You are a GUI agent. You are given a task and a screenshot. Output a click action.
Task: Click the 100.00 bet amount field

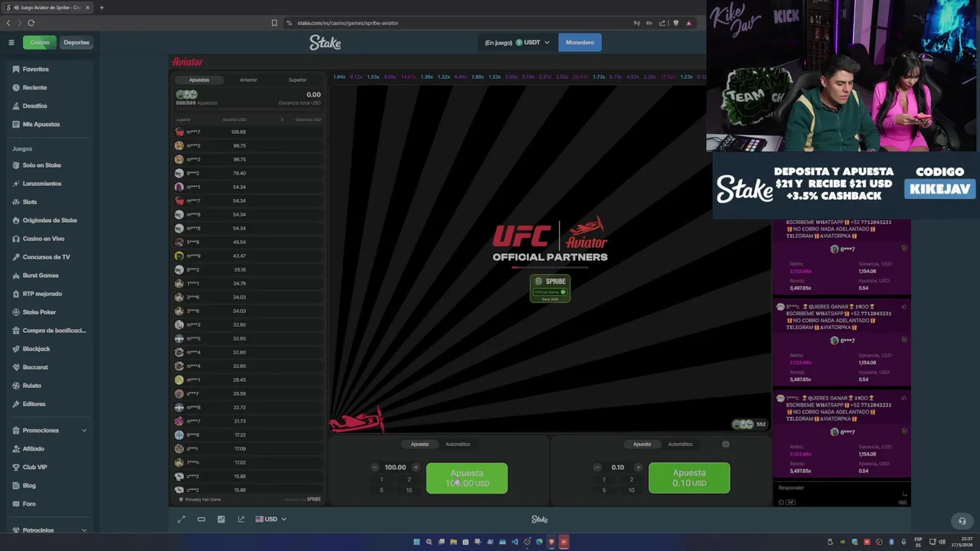pos(395,467)
